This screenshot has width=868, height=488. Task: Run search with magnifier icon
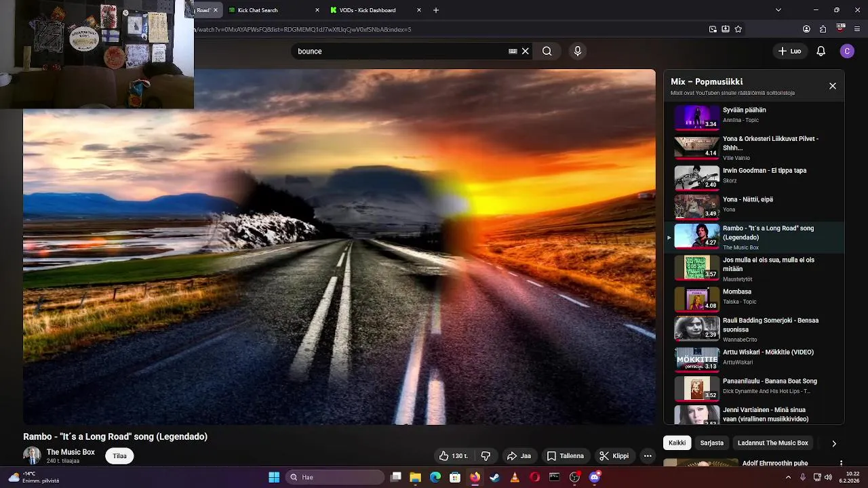tap(547, 51)
